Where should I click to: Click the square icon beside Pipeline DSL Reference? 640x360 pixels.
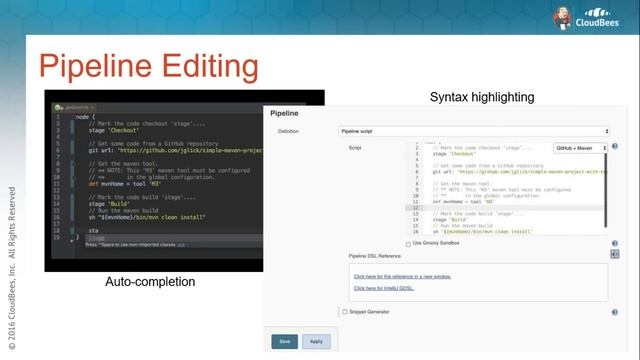pyautogui.click(x=615, y=254)
